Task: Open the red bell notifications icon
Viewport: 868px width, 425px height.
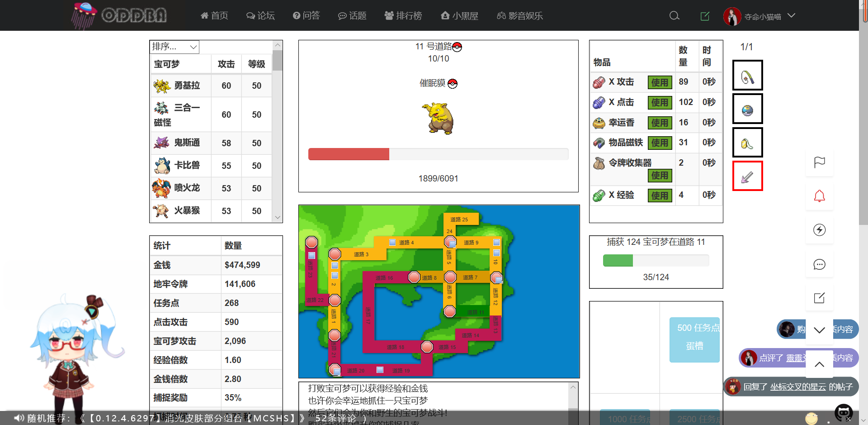Action: tap(820, 196)
